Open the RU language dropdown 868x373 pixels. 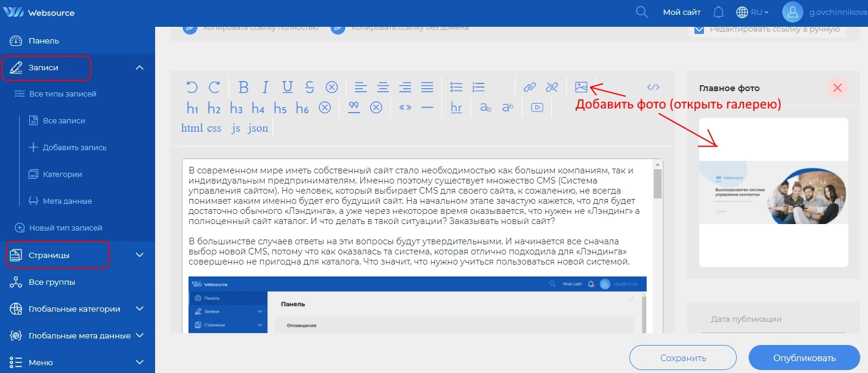coord(753,12)
